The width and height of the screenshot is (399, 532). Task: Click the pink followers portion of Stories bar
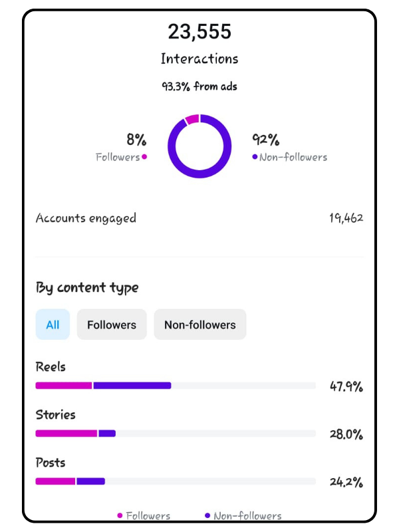coord(66,434)
